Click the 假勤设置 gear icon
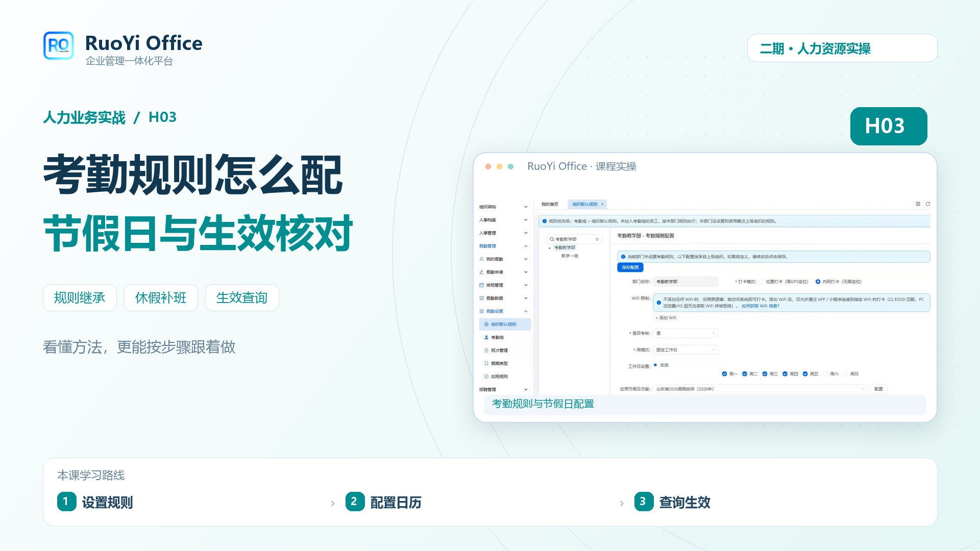 481,311
